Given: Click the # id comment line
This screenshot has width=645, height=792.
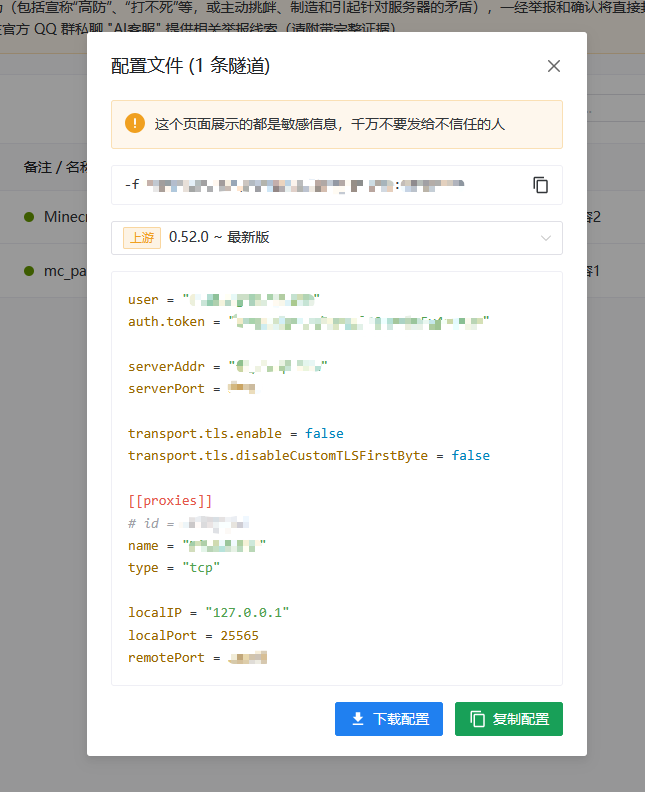Looking at the screenshot, I should point(188,523).
